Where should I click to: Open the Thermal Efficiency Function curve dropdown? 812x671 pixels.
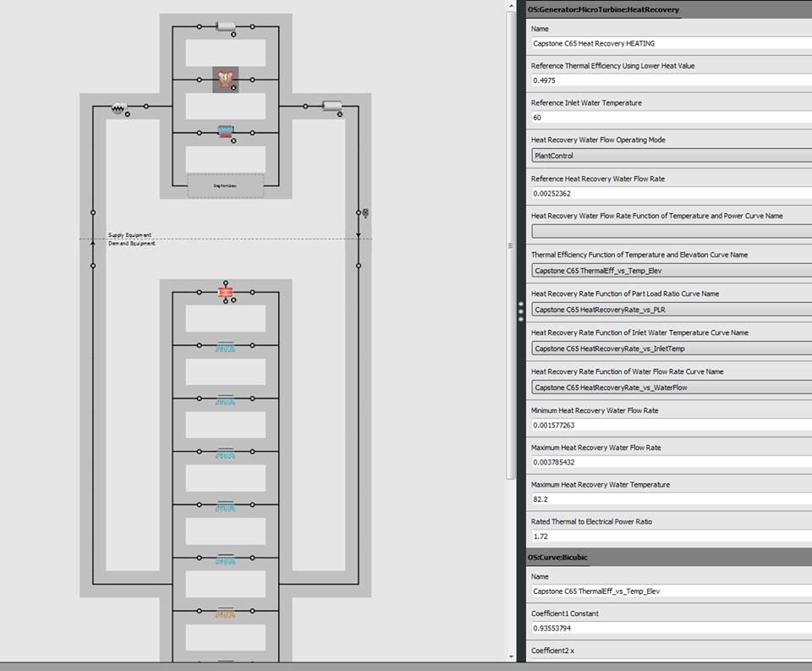tap(672, 271)
